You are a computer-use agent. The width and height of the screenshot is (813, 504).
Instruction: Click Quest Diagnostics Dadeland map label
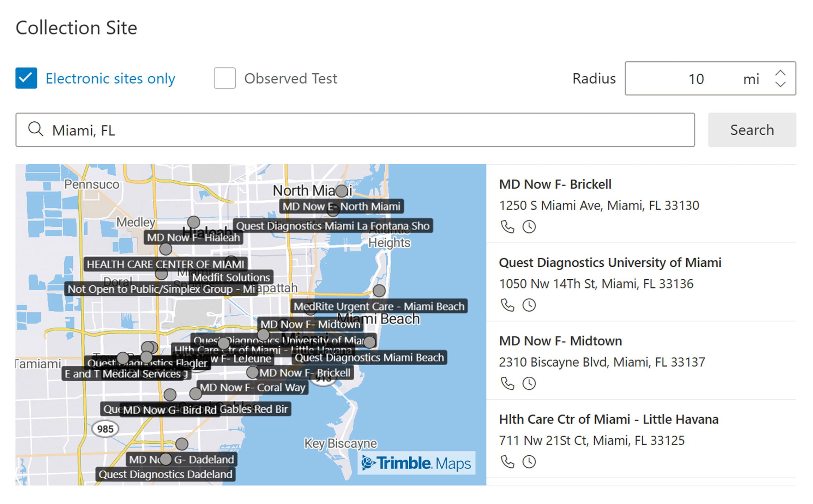pyautogui.click(x=165, y=474)
